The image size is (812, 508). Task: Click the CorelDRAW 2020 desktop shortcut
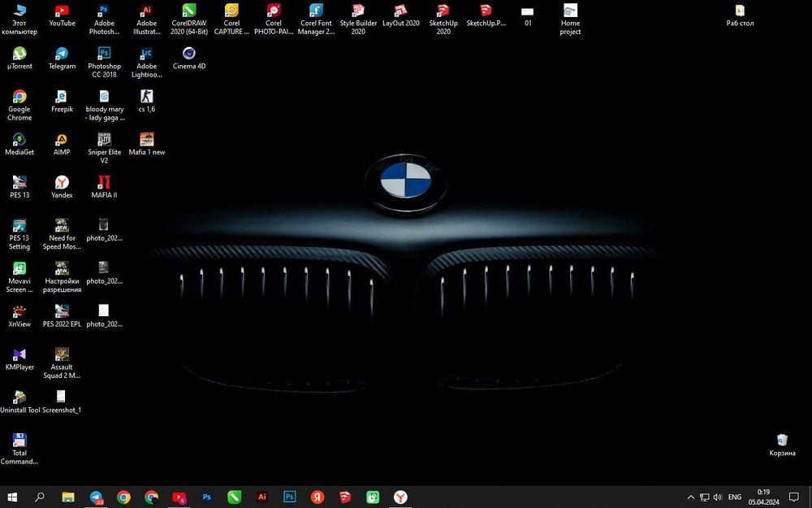tap(189, 11)
